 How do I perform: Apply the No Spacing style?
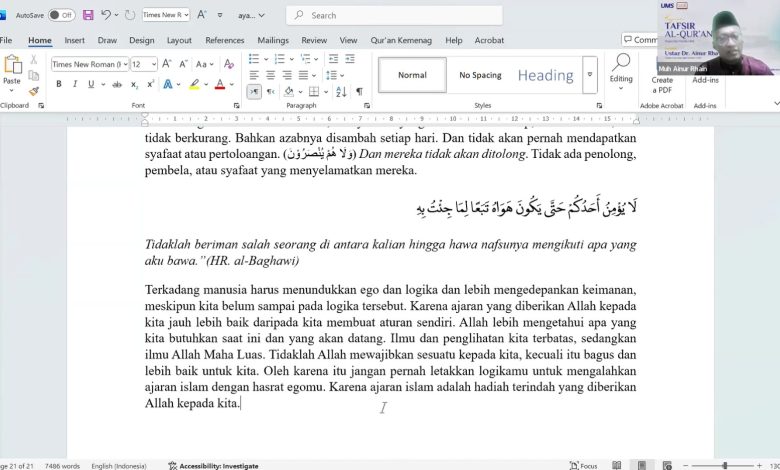coord(480,75)
